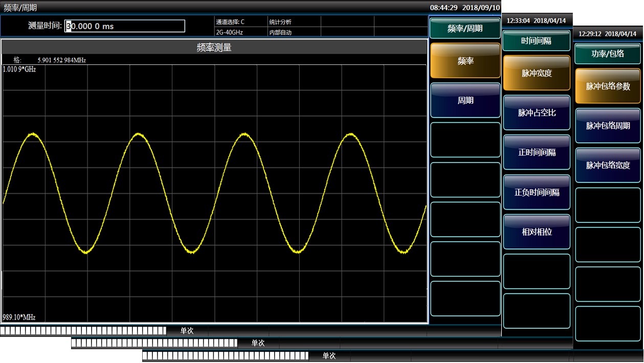The image size is (644, 363).
Task: Select the 正时间间隔 softkey
Action: pos(537,152)
